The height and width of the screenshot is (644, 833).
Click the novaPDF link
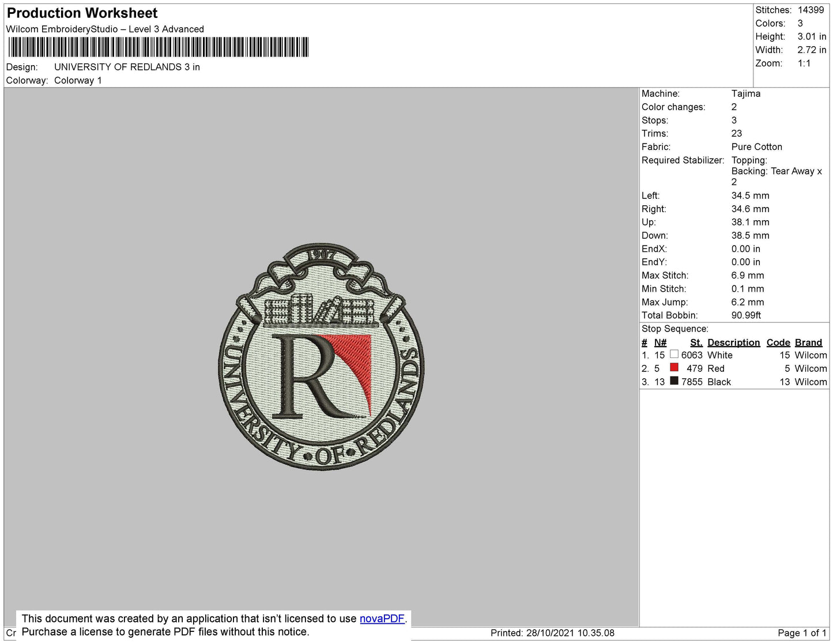(x=382, y=619)
